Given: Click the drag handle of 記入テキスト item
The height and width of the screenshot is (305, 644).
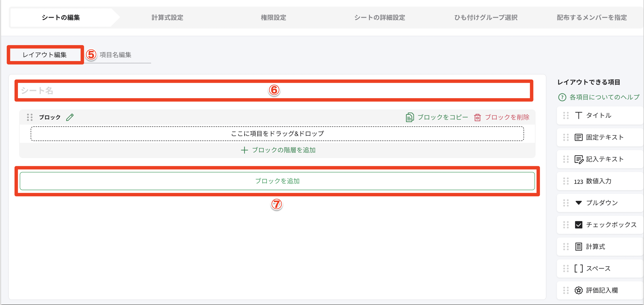Looking at the screenshot, I should click(x=566, y=159).
